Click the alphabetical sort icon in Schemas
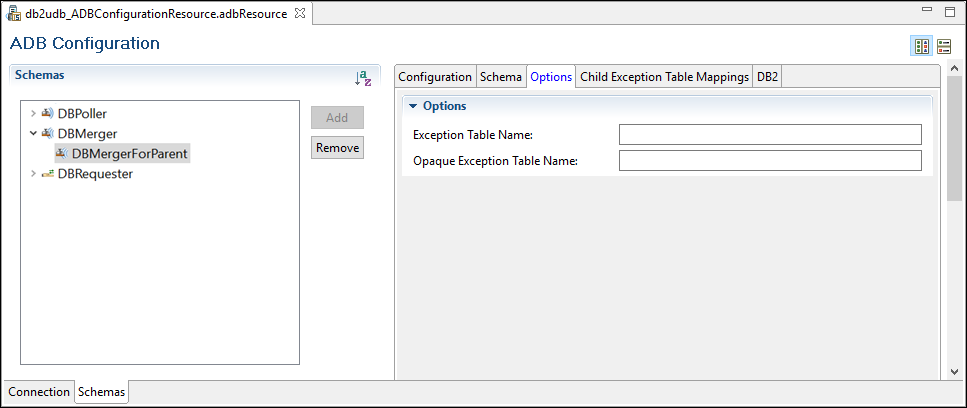 [363, 78]
